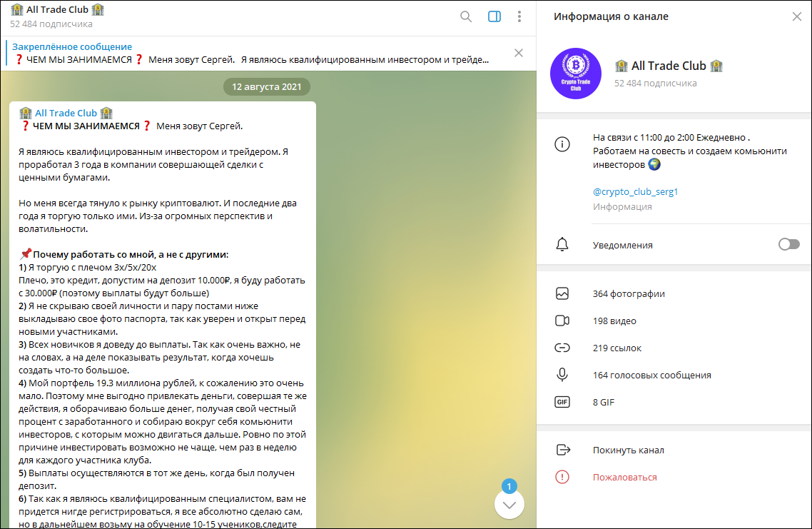Click the 52 484 подписчика count in the chat header
This screenshot has height=529, width=812.
pyautogui.click(x=51, y=24)
